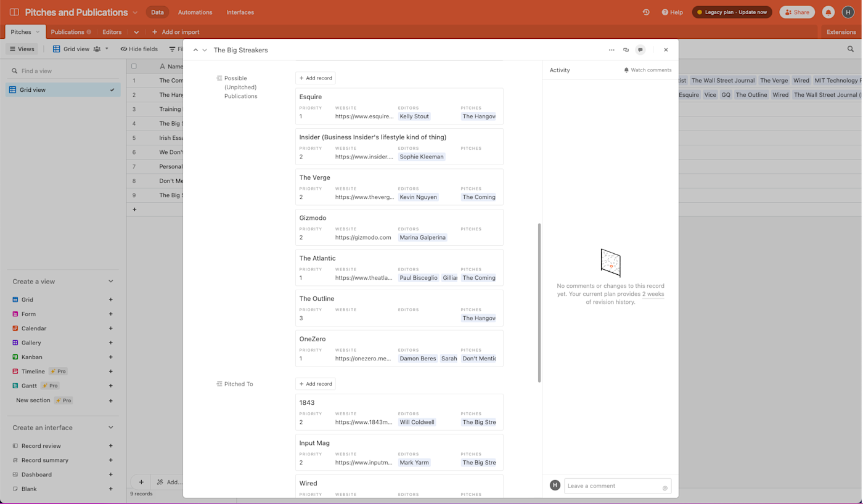
Task: Switch to Interfaces tab
Action: 240,12
